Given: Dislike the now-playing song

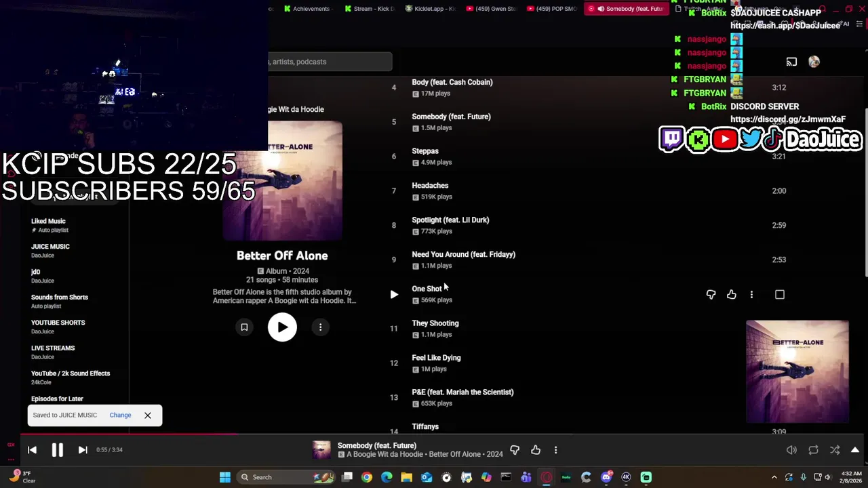Looking at the screenshot, I should point(515,449).
